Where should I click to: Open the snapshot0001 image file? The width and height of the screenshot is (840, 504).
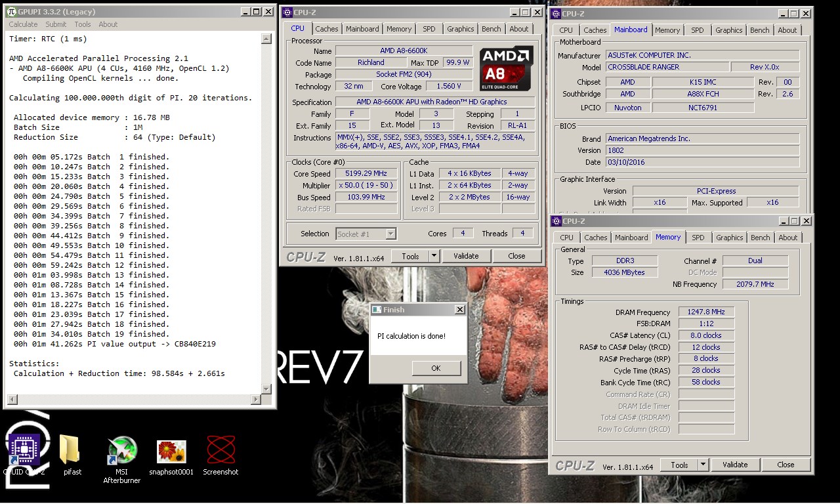[171, 456]
